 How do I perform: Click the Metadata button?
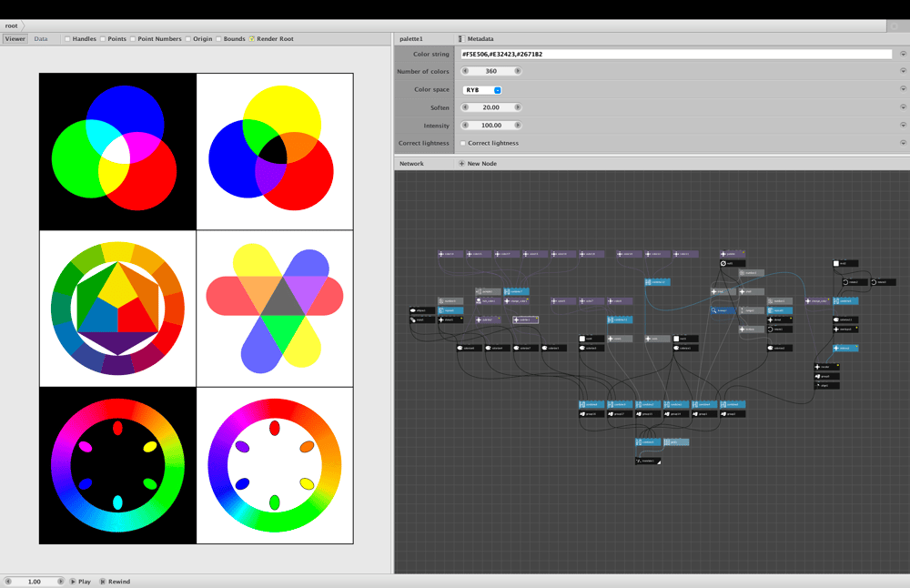477,39
